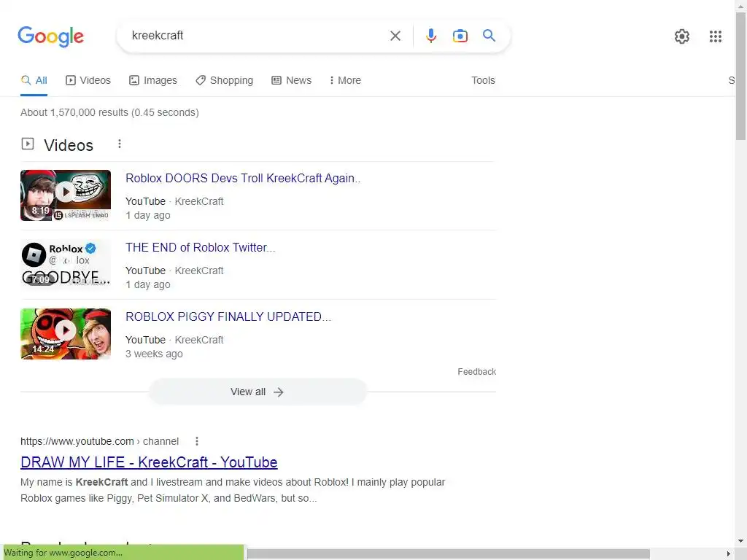Click the scroll-down arrow on vertical scrollbar
Viewport: 747px width, 560px height.
(741, 541)
